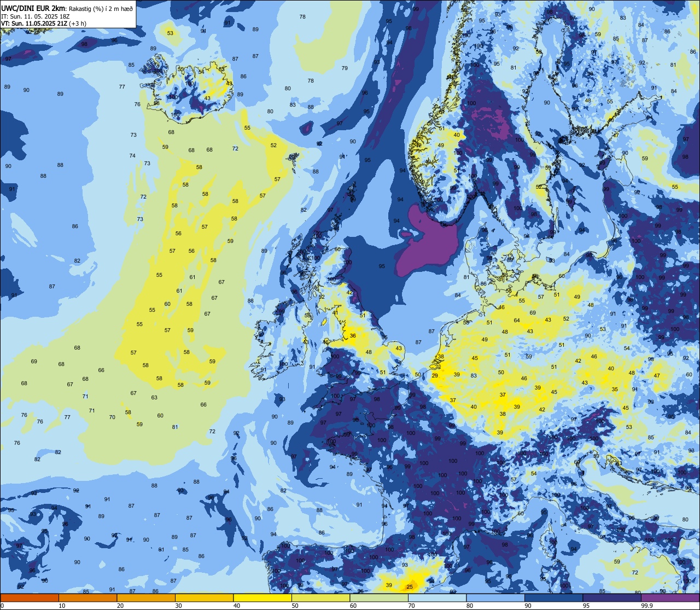This screenshot has height=610, width=700.
Task: Click the legend tick label "20"
Action: pos(120,606)
